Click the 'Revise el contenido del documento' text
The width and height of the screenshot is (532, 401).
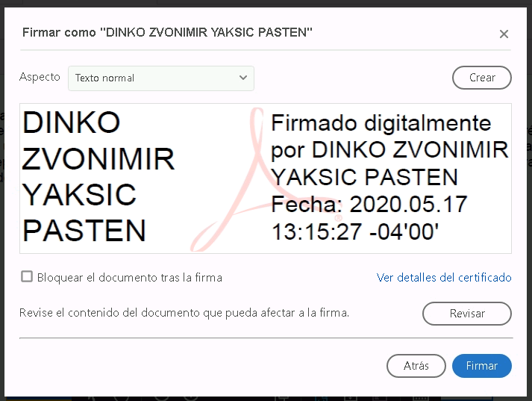coord(110,313)
